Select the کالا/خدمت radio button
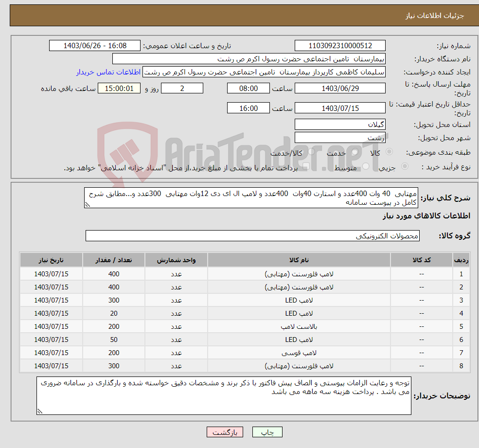Viewport: 479px width, 448px height. [311, 152]
